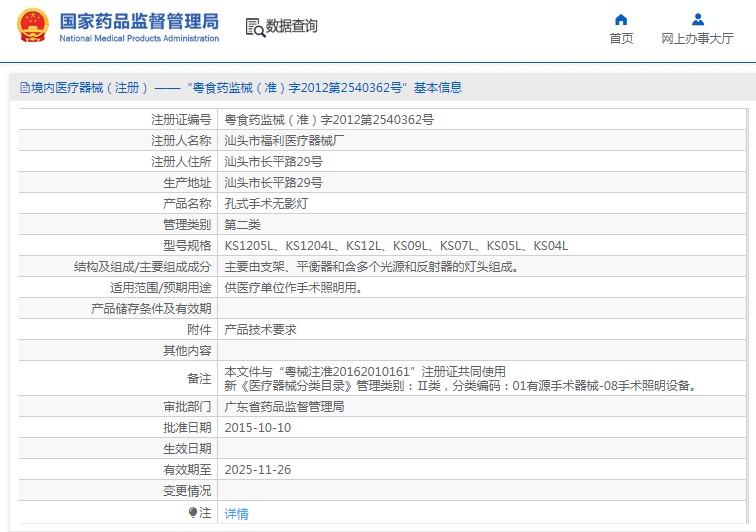Select 汕头市长平路29号 in 生产地址 row
This screenshot has width=756, height=532.
click(273, 182)
